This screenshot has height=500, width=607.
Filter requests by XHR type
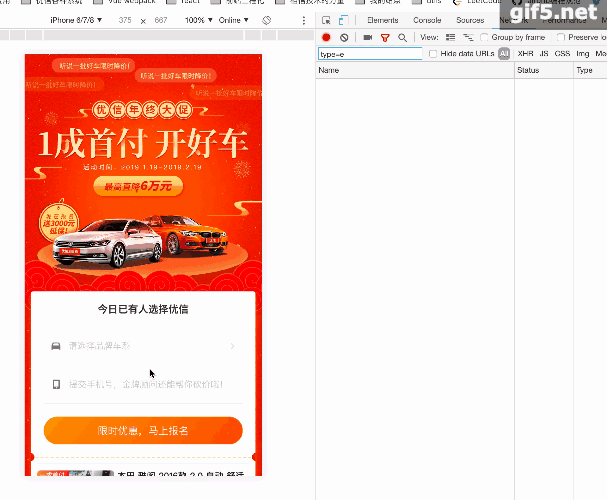click(x=525, y=54)
